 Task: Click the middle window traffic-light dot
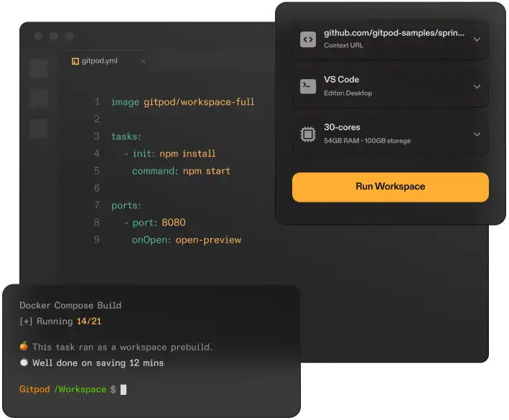tap(54, 37)
